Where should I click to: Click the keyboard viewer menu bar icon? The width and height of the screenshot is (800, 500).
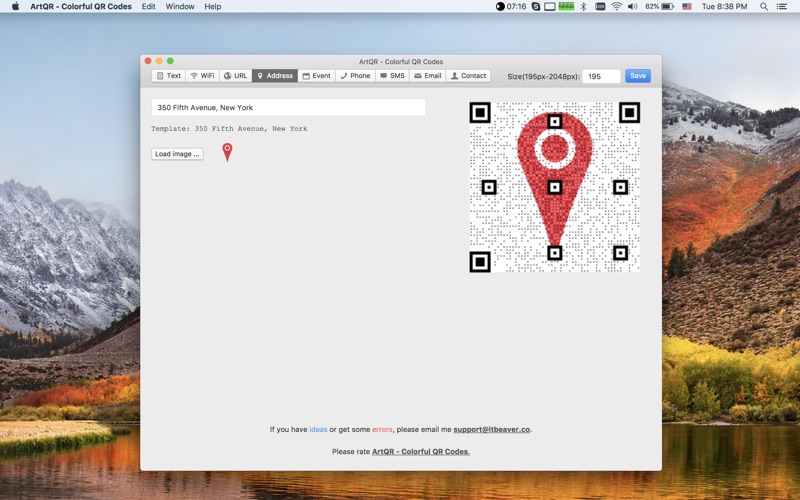(600, 7)
